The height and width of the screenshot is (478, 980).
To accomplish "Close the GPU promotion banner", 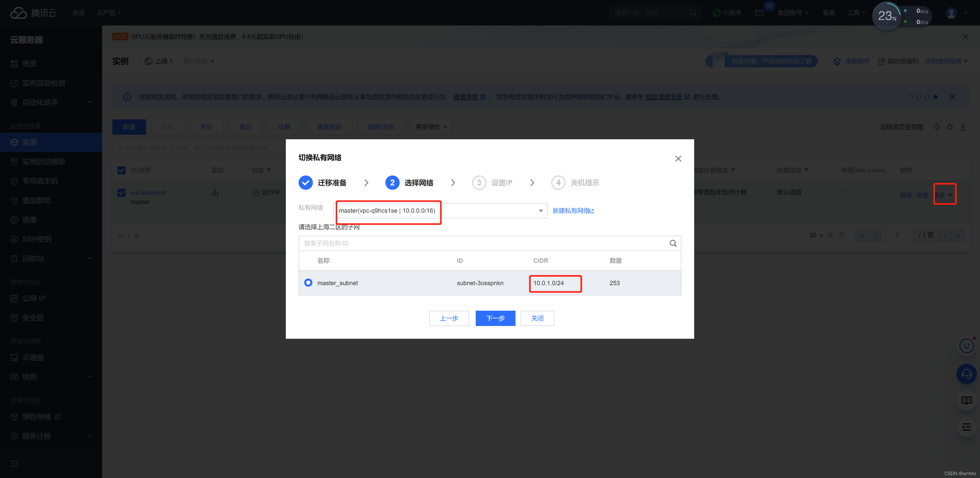I will [965, 37].
